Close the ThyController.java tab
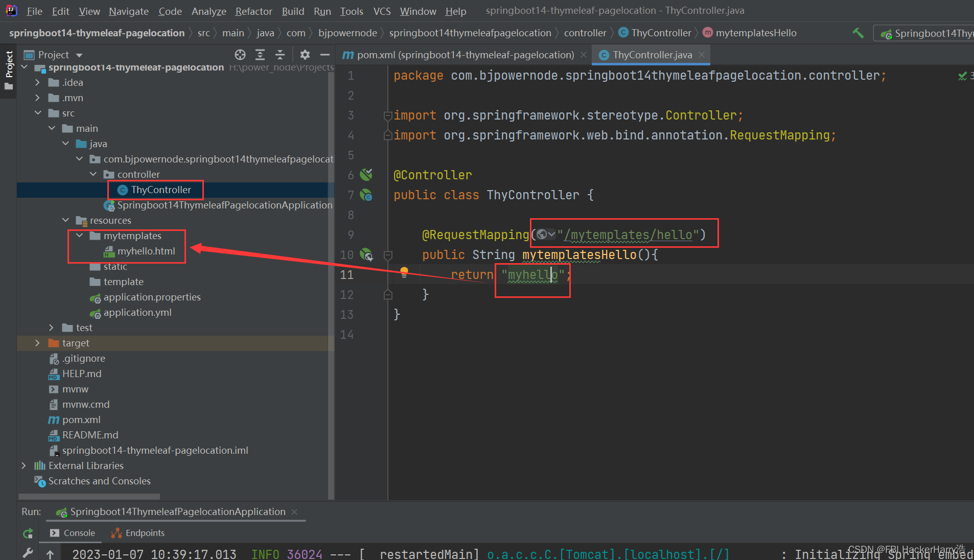Image resolution: width=974 pixels, height=560 pixels. coord(702,55)
